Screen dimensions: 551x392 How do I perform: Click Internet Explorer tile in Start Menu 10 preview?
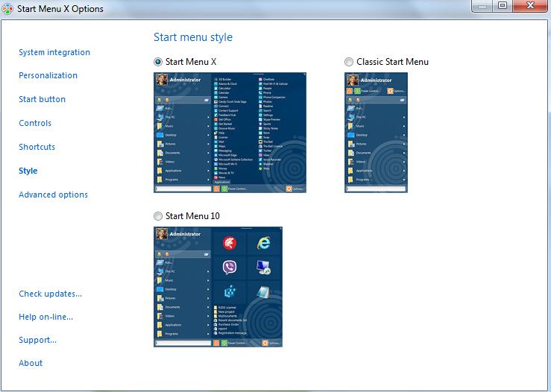(263, 242)
